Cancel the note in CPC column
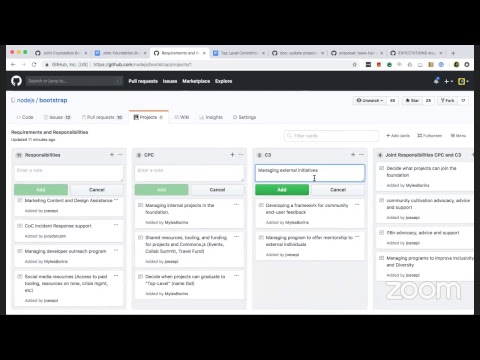The width and height of the screenshot is (480, 360). click(217, 190)
